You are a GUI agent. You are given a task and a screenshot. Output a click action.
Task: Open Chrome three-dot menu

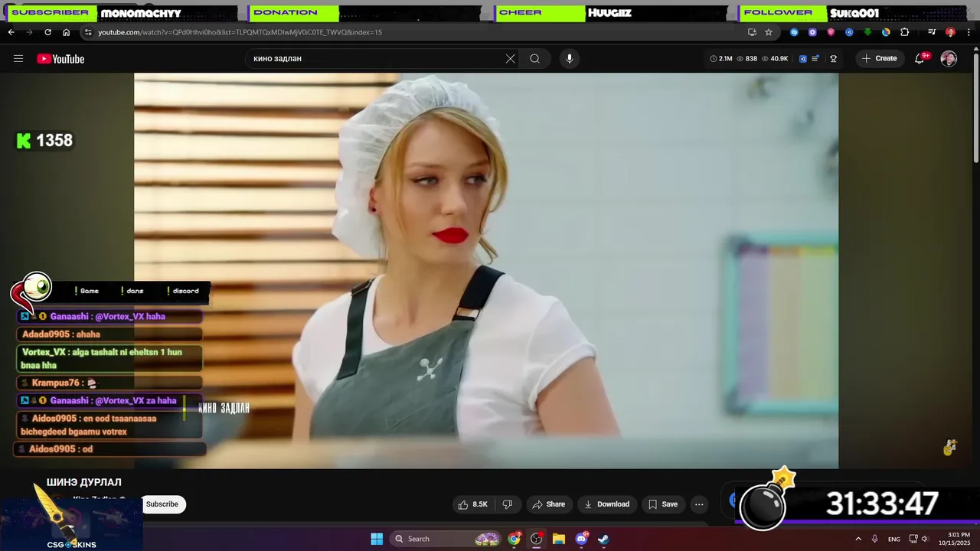pos(968,32)
